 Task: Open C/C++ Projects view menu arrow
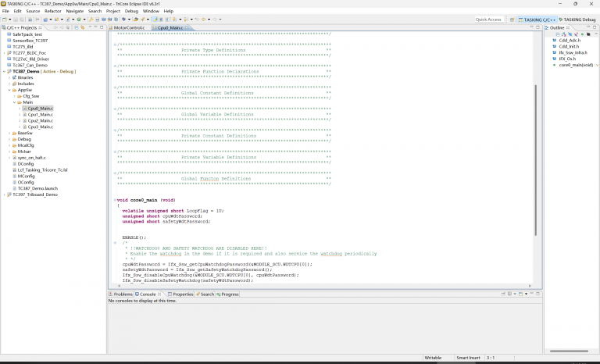[91, 27]
